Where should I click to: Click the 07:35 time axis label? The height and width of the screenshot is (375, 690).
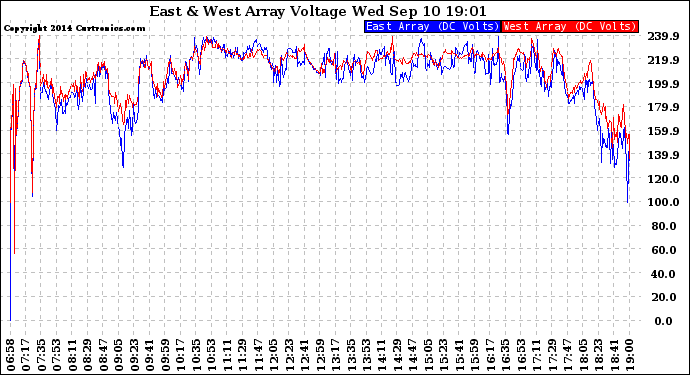[x=42, y=355]
